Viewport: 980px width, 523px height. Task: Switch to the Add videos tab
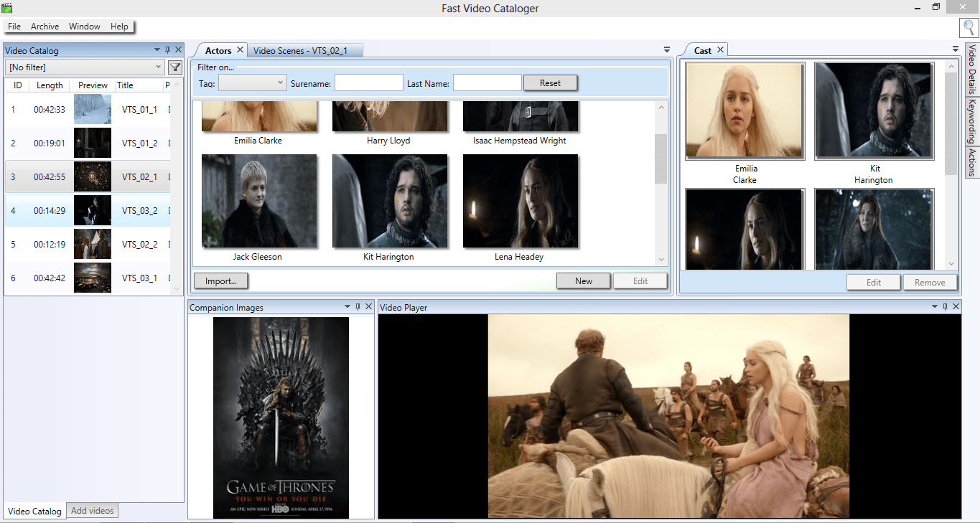click(x=92, y=511)
